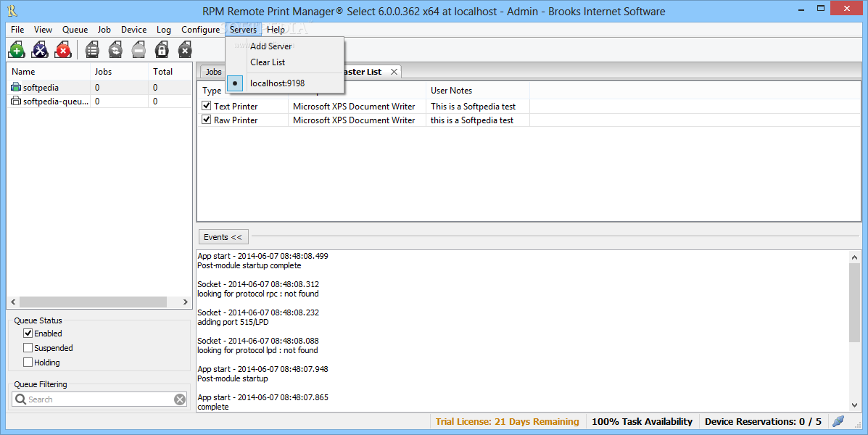Screen dimensions: 868x435
Task: Click the magnifier icon in Search field
Action: pos(20,399)
